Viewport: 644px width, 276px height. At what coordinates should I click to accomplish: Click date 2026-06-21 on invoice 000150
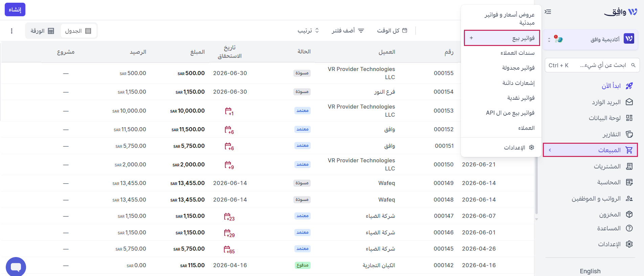479,164
